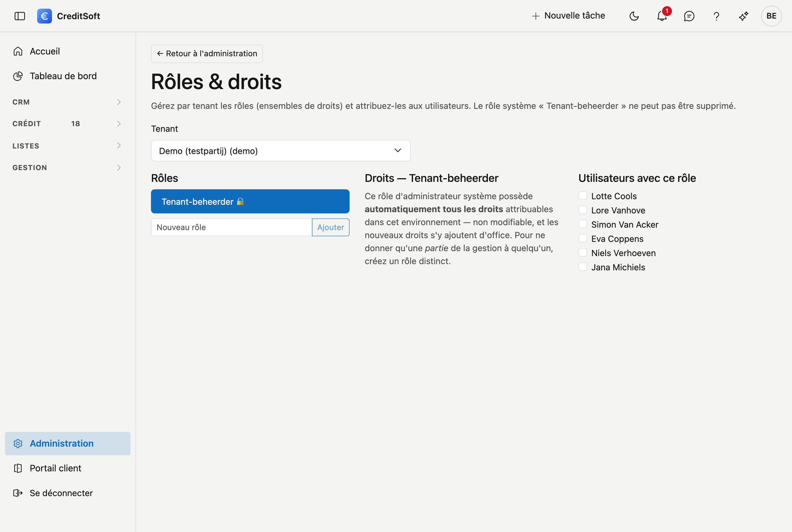Screen dimensions: 792x532
Task: Open Tableau de bord menu item
Action: click(x=67, y=76)
